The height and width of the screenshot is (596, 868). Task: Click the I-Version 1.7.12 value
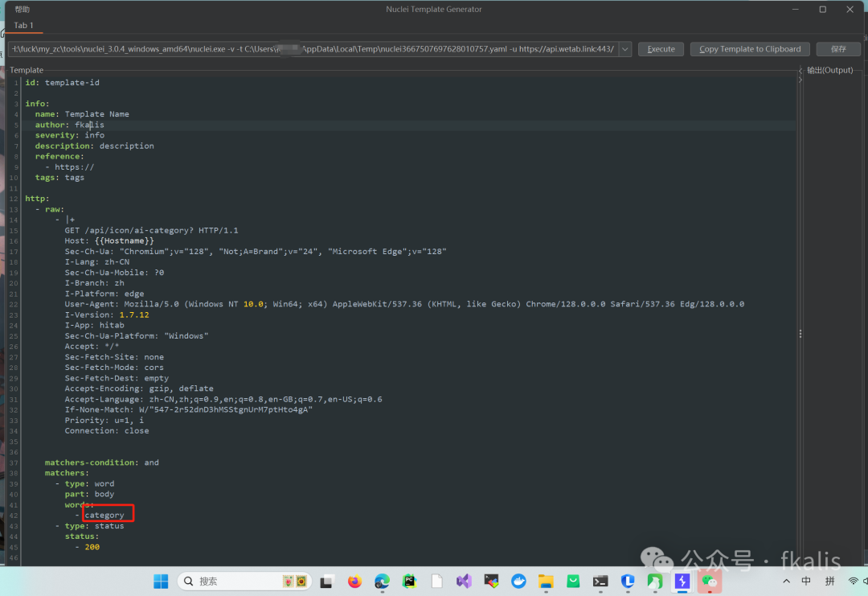point(134,314)
